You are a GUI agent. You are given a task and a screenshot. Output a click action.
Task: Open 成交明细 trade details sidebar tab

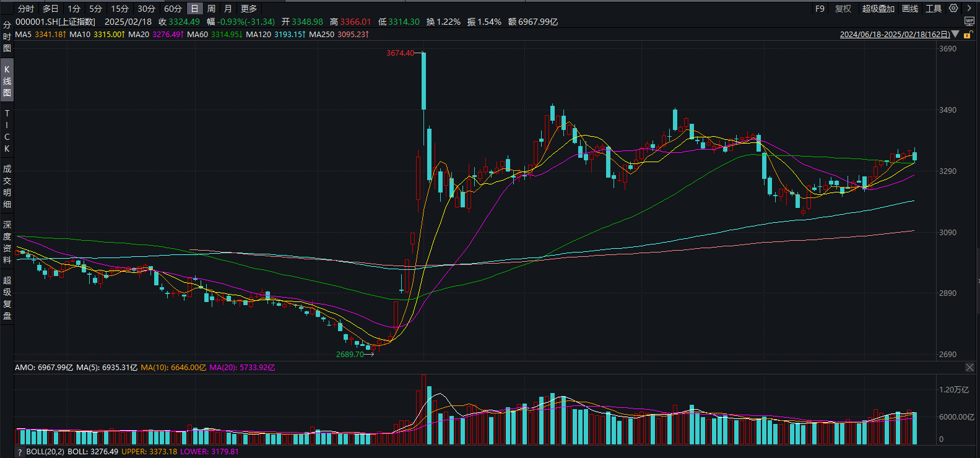[x=7, y=186]
